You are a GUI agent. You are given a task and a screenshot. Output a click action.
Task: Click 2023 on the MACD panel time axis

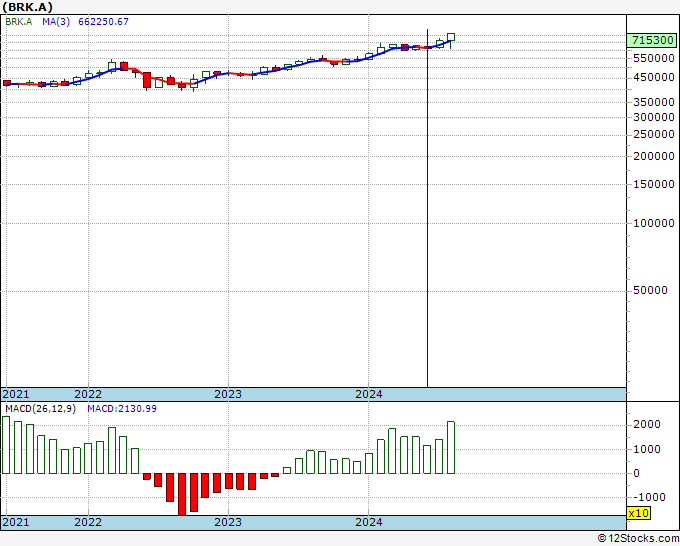[x=228, y=522]
